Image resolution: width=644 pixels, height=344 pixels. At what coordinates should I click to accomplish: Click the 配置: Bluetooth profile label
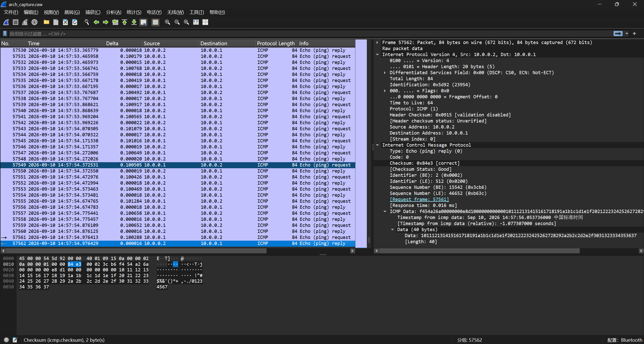point(625,340)
